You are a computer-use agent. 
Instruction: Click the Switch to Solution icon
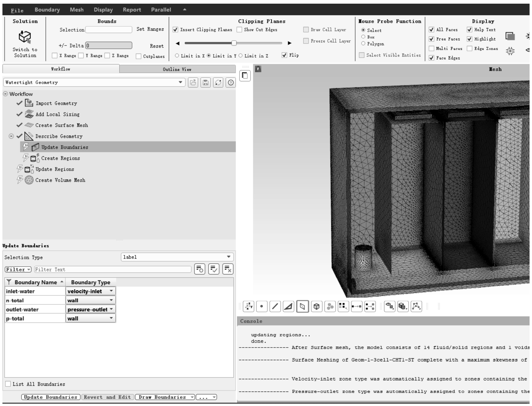click(25, 37)
